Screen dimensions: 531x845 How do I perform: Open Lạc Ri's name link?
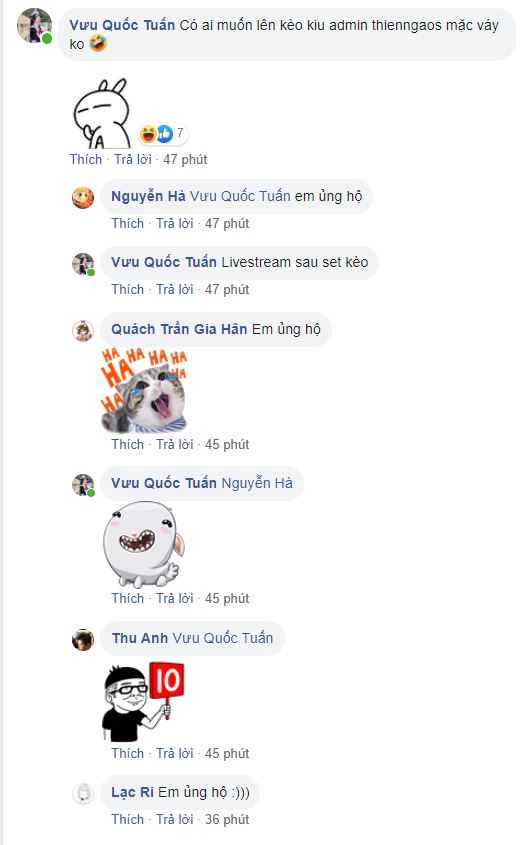pos(133,792)
